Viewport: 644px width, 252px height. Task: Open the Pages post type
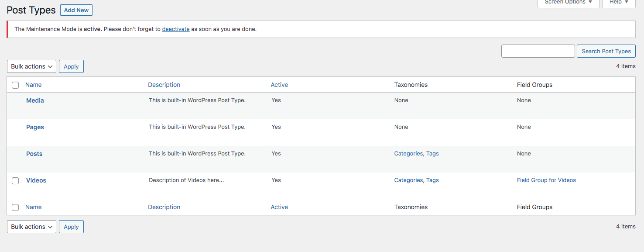tap(35, 127)
